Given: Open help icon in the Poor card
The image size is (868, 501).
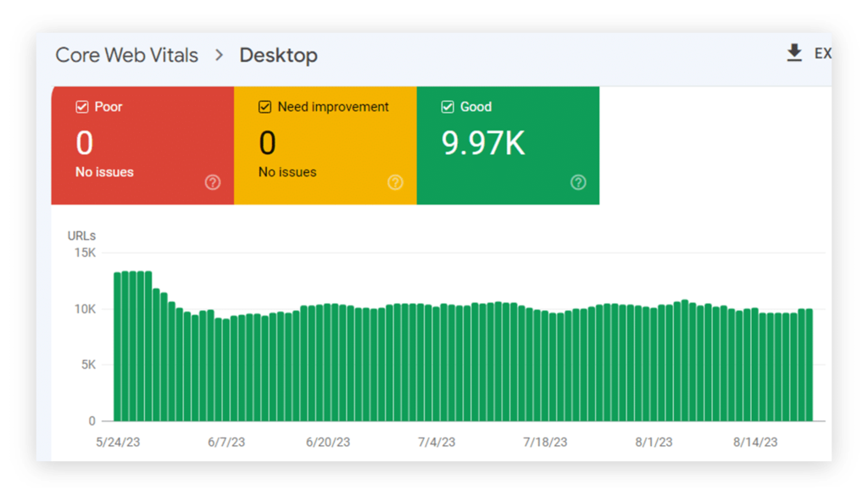Looking at the screenshot, I should [x=213, y=182].
